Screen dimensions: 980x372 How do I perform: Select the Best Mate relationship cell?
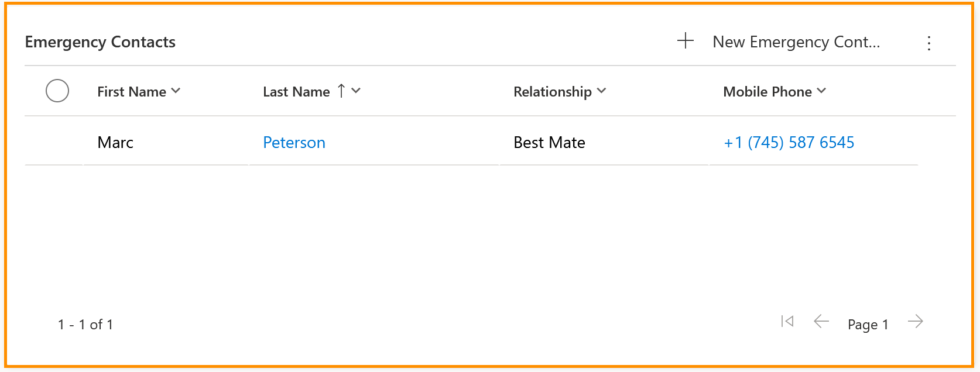(549, 143)
